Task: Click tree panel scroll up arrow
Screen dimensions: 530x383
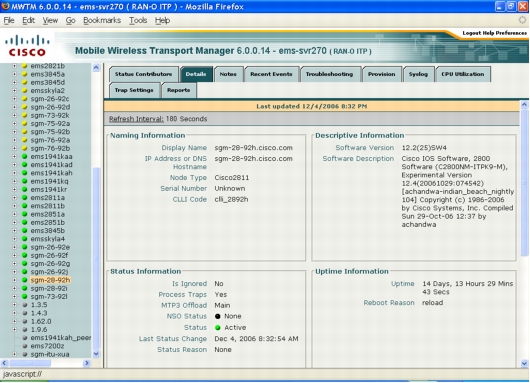Action: point(96,67)
